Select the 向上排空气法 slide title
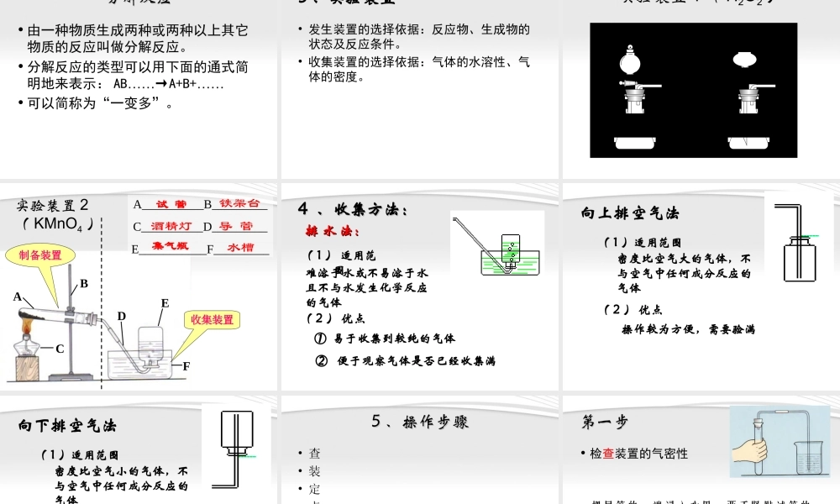 (x=630, y=213)
